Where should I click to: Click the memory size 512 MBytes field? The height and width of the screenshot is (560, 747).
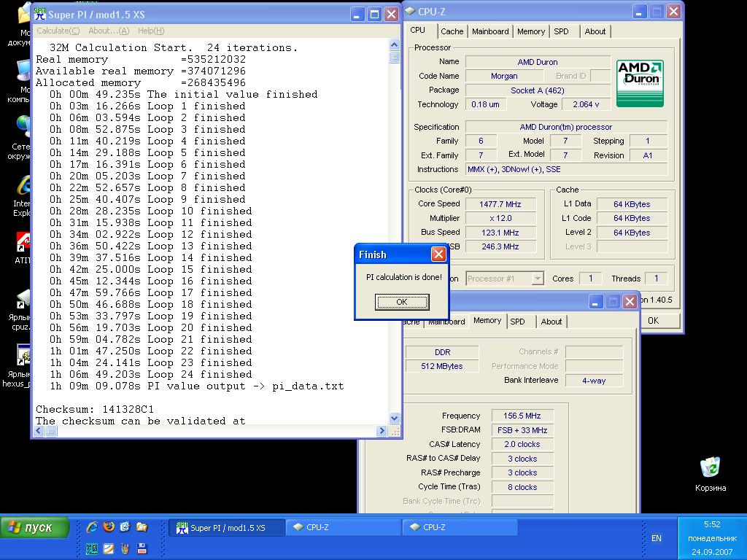(441, 366)
